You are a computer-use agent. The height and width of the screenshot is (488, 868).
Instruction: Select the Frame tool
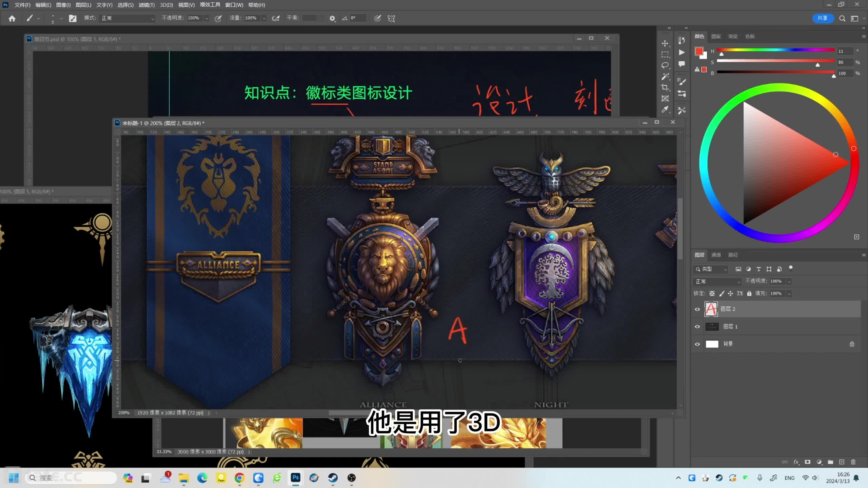[665, 99]
